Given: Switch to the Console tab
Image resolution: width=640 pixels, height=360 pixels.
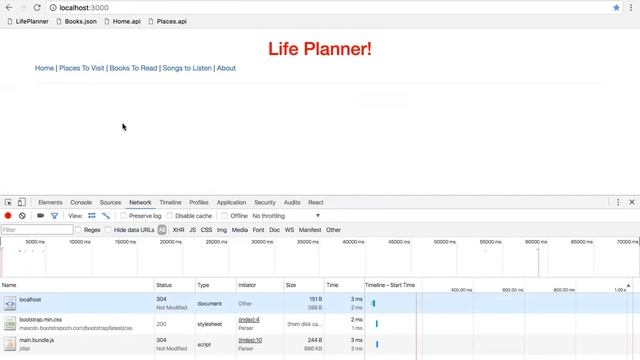Looking at the screenshot, I should pyautogui.click(x=81, y=202).
